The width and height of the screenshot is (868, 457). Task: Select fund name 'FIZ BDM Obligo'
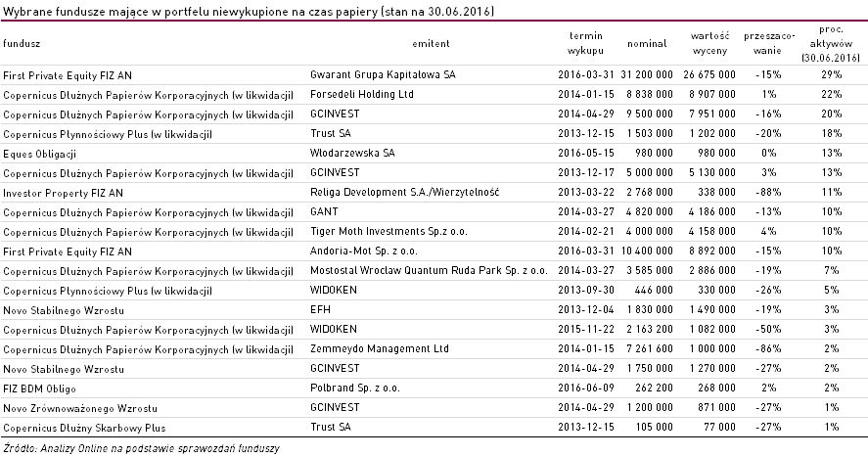(39, 388)
